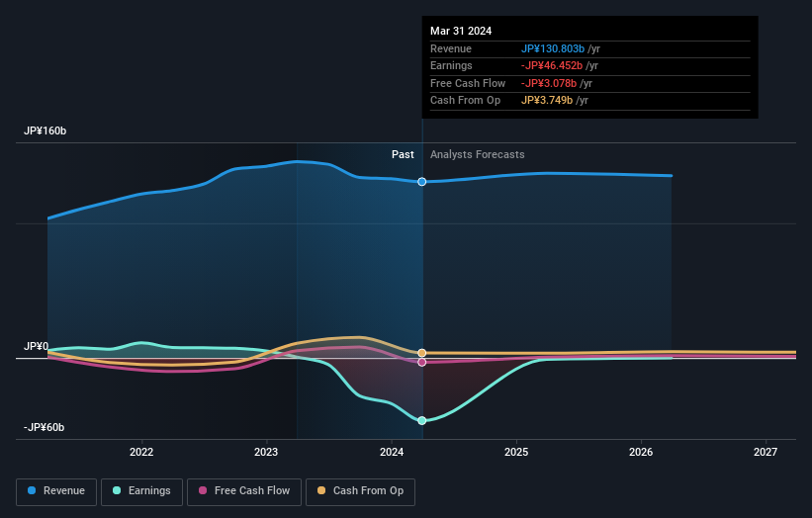Toggle the Free Cash Flow legend button
Image resolution: width=812 pixels, height=518 pixels.
coord(244,491)
